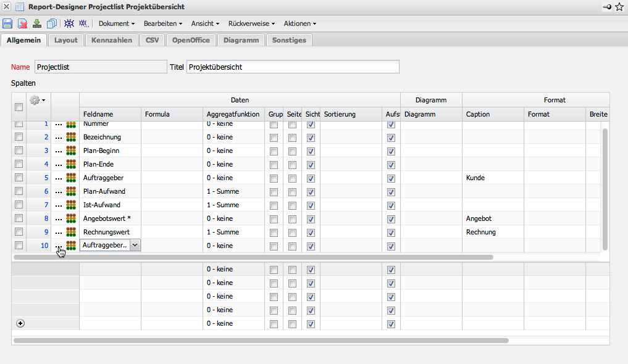Click the three-dots icon in row 10
Viewport: 628px width, 364px height.
pos(59,246)
